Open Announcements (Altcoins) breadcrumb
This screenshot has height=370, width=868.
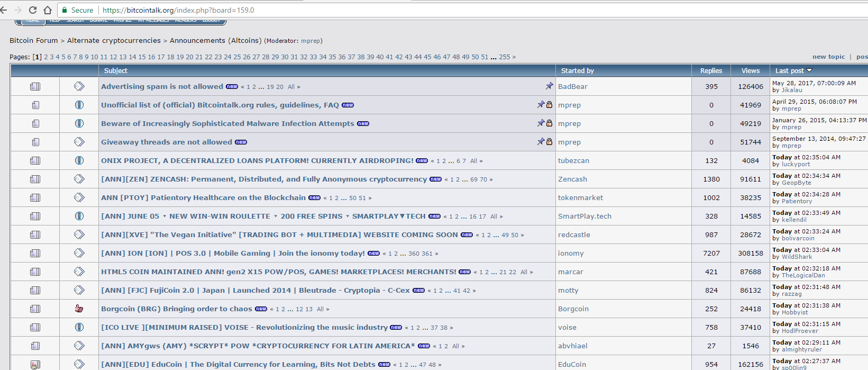tap(215, 41)
